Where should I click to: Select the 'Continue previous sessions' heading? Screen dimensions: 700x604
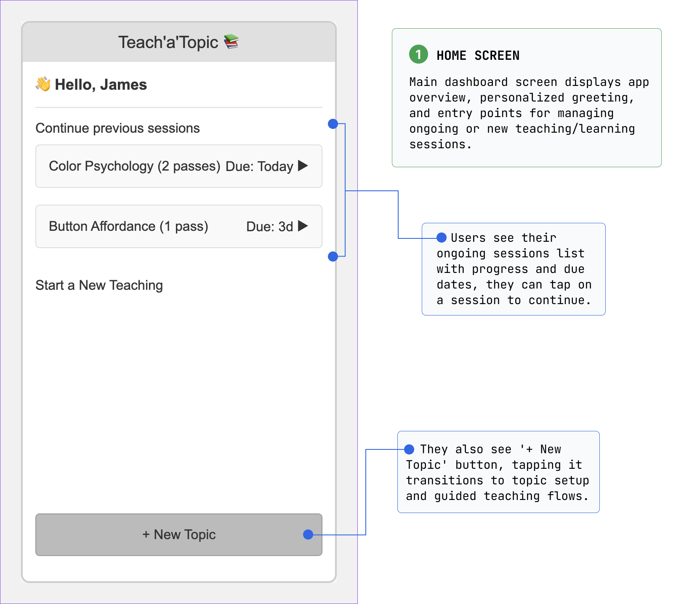117,128
